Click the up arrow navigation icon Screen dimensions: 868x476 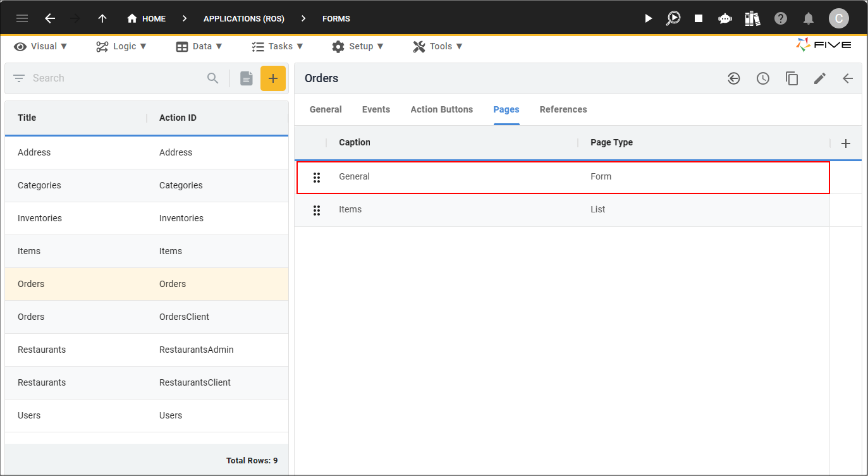[102, 18]
